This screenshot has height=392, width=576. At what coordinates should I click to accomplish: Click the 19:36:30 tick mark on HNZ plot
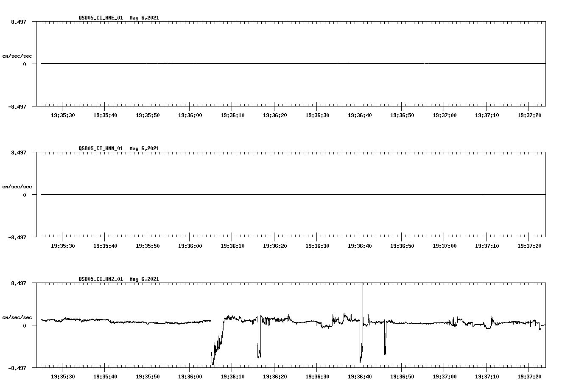[x=317, y=369]
